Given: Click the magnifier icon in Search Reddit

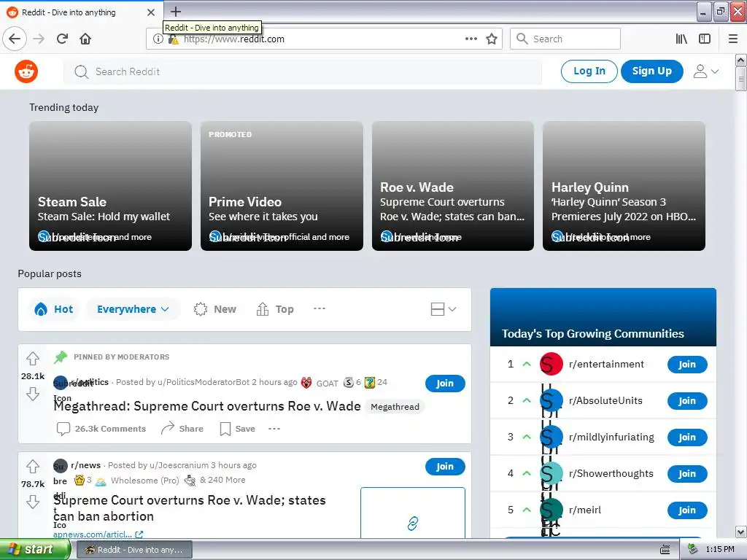Looking at the screenshot, I should tap(82, 72).
